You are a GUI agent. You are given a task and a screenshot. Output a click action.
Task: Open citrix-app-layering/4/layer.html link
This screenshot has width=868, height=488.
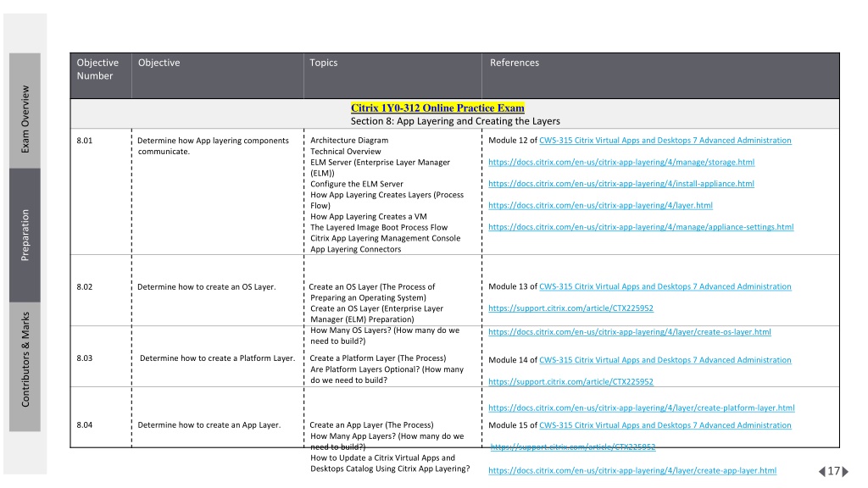click(x=600, y=205)
